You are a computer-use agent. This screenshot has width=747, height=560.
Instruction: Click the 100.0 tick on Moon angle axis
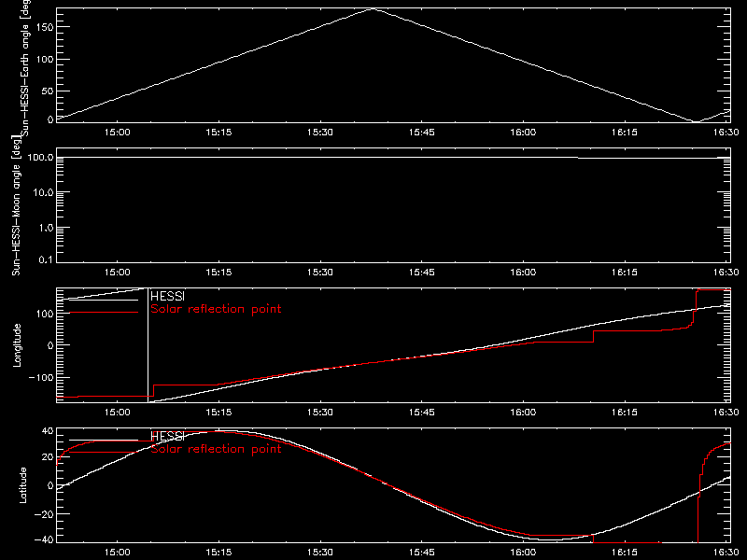(x=40, y=157)
